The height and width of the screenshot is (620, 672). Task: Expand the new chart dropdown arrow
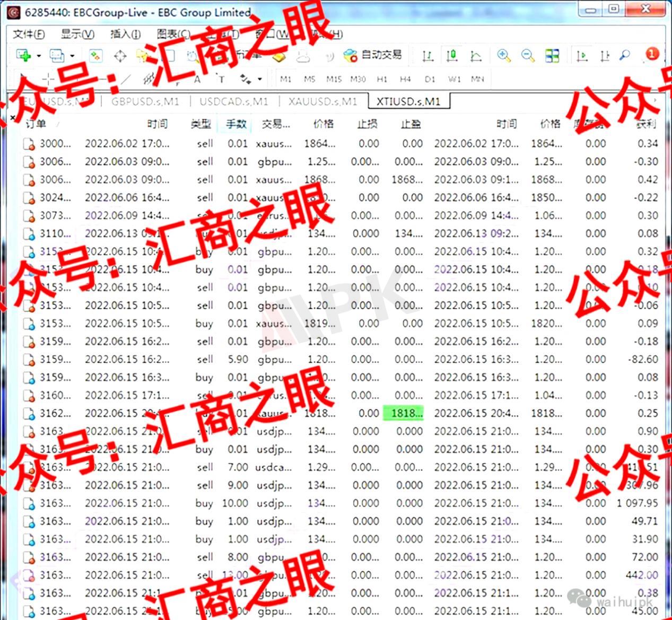point(39,56)
